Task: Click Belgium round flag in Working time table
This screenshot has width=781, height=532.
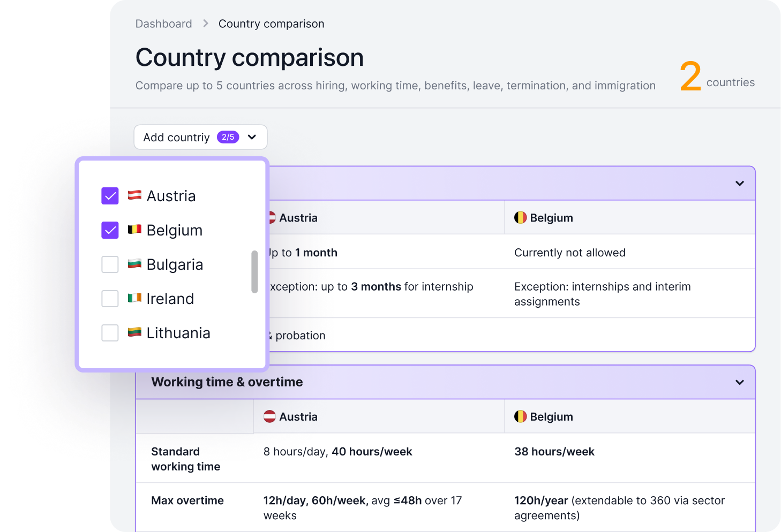Action: point(520,416)
